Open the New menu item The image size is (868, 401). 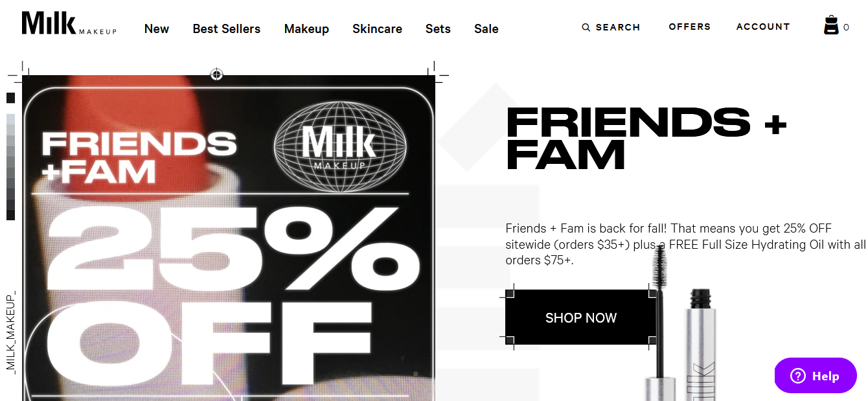coord(157,29)
